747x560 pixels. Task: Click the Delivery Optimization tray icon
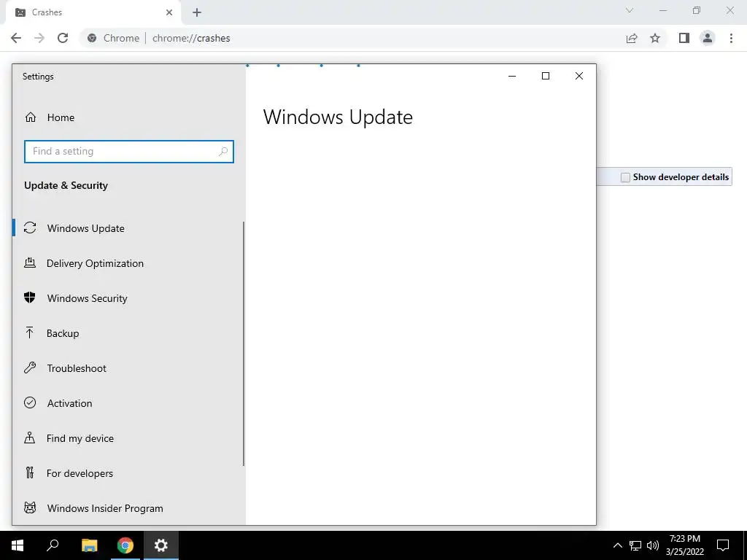[x=30, y=262]
